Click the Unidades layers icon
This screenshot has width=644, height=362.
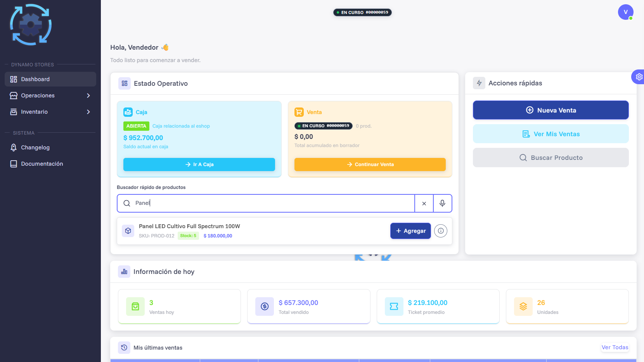pyautogui.click(x=523, y=307)
